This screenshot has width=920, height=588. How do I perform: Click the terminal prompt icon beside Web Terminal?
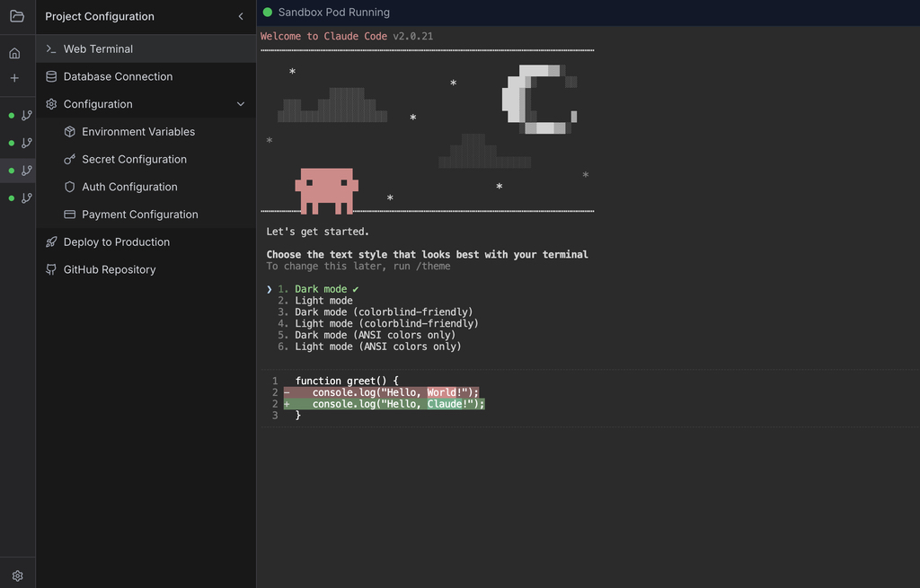(51, 48)
